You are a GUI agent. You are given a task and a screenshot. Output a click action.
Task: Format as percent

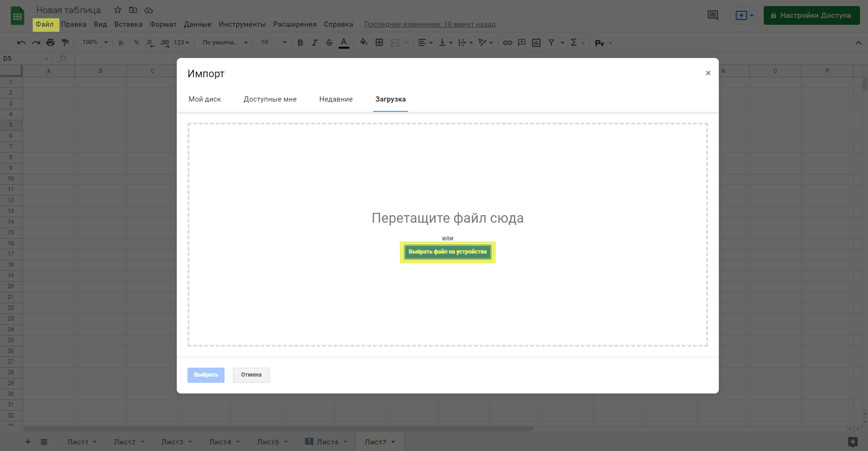(x=136, y=43)
